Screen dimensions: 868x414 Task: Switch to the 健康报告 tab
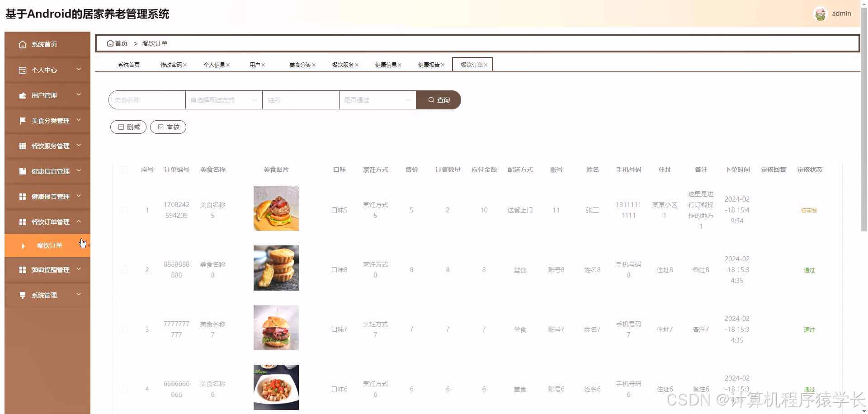(429, 65)
